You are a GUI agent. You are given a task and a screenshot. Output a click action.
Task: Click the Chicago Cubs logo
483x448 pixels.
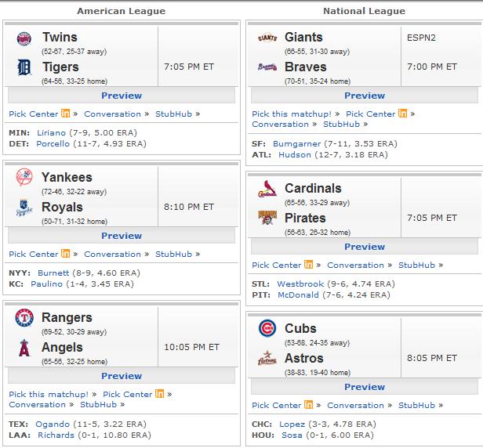pyautogui.click(x=267, y=328)
